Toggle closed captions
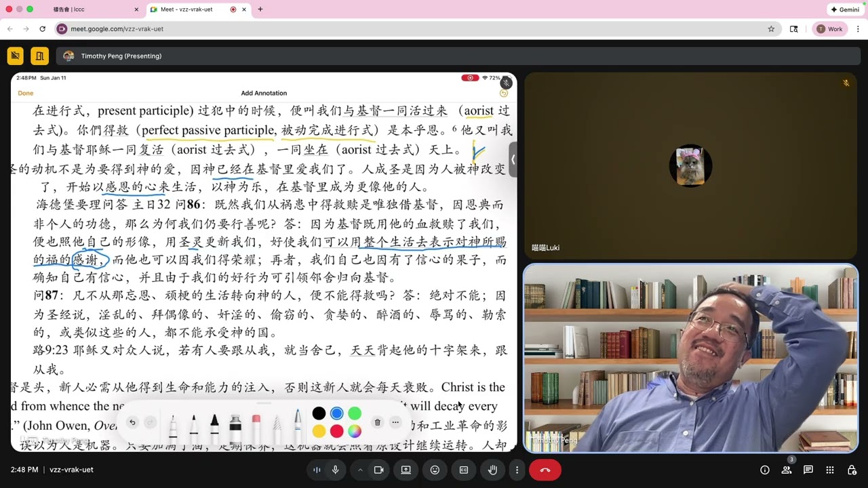The height and width of the screenshot is (488, 868). coord(464,470)
